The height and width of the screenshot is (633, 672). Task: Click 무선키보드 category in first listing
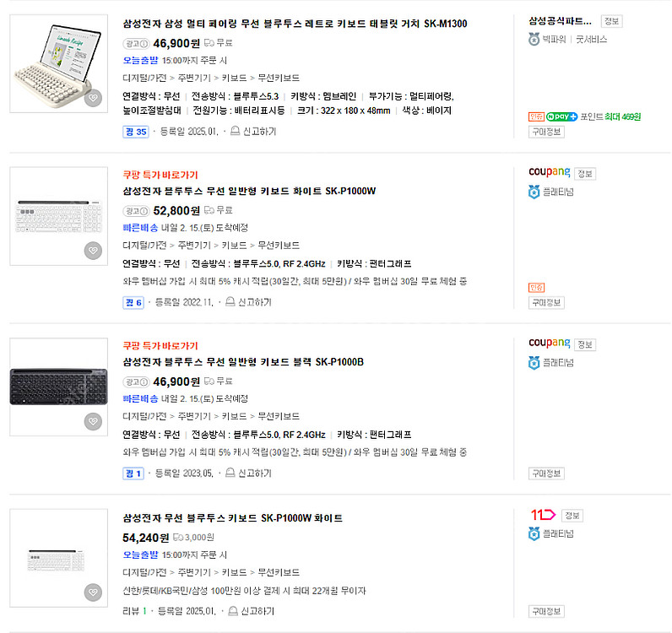[279, 78]
